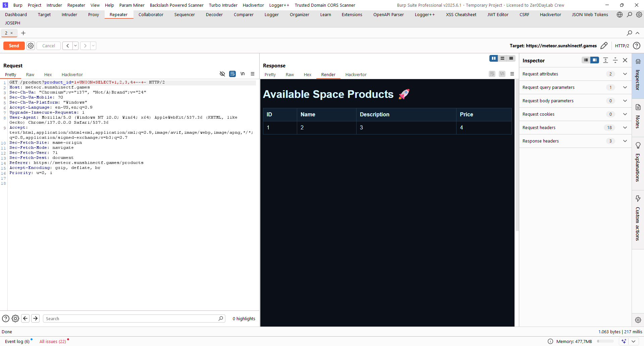Close the Inspector panel
This screenshot has width=644, height=346.
pyautogui.click(x=625, y=60)
